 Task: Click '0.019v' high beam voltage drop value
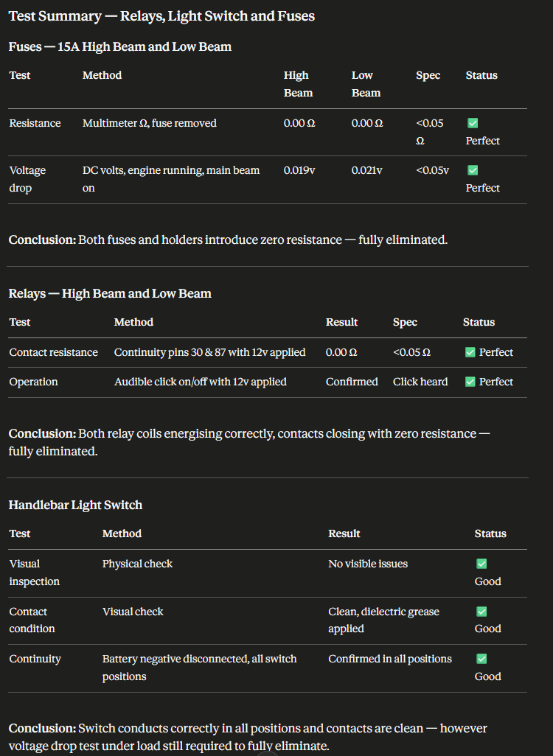[x=299, y=170]
